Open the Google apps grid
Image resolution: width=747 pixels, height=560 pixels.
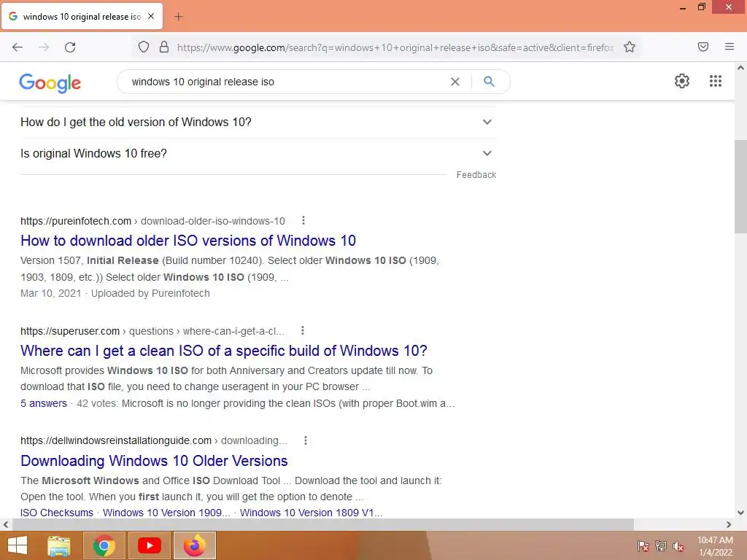[x=715, y=81]
